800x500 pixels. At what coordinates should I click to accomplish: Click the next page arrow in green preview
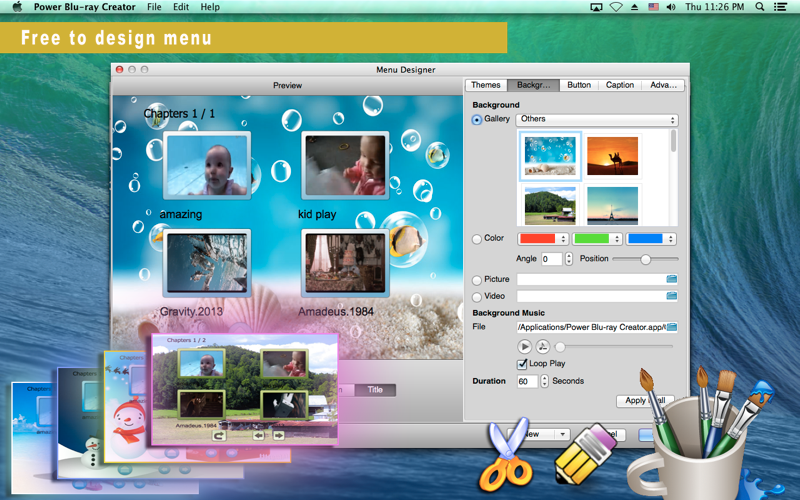tap(279, 435)
